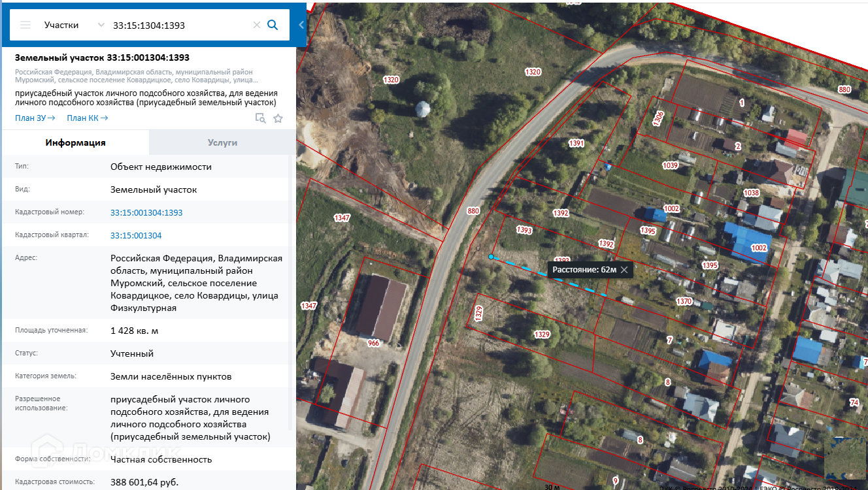This screenshot has height=490, width=868.
Task: Click parcel label 9 on the map
Action: click(616, 481)
